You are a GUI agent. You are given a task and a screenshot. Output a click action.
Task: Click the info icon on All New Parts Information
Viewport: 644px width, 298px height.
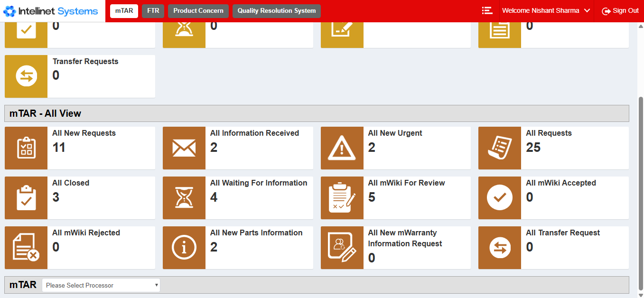pos(184,247)
